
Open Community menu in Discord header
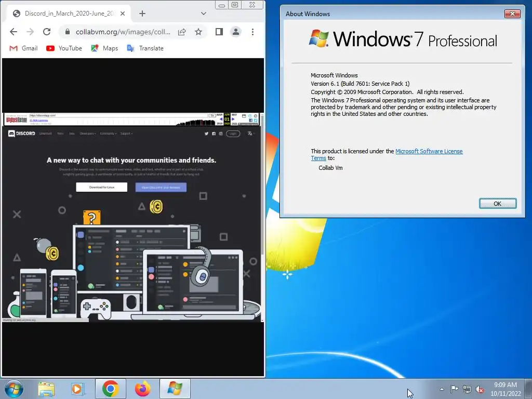108,134
